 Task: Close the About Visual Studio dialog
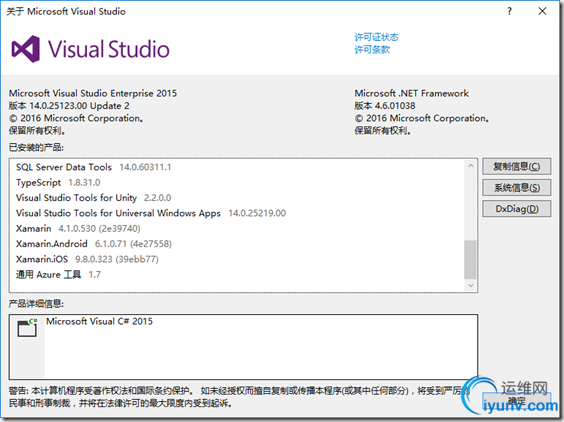coord(542,12)
